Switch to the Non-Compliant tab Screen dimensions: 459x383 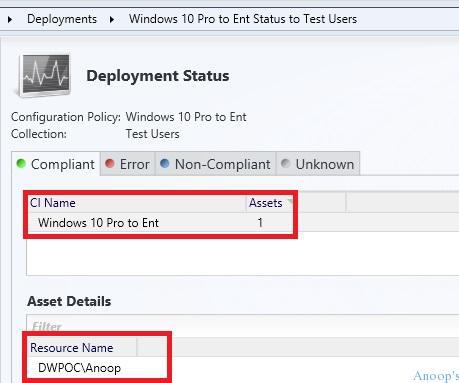[x=215, y=164]
